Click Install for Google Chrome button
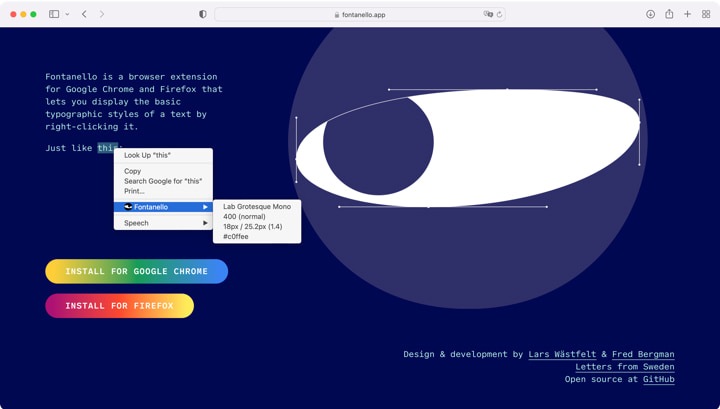The image size is (720, 409). click(x=136, y=271)
